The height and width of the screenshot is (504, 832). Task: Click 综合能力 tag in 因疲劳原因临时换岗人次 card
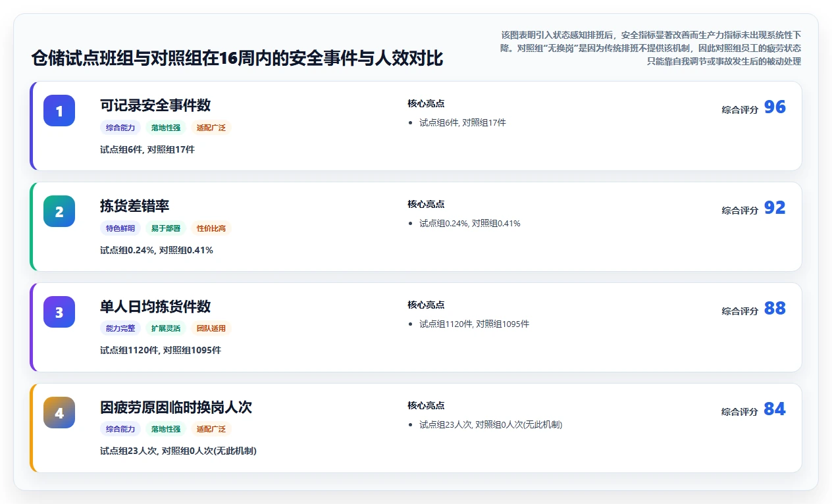pos(120,430)
